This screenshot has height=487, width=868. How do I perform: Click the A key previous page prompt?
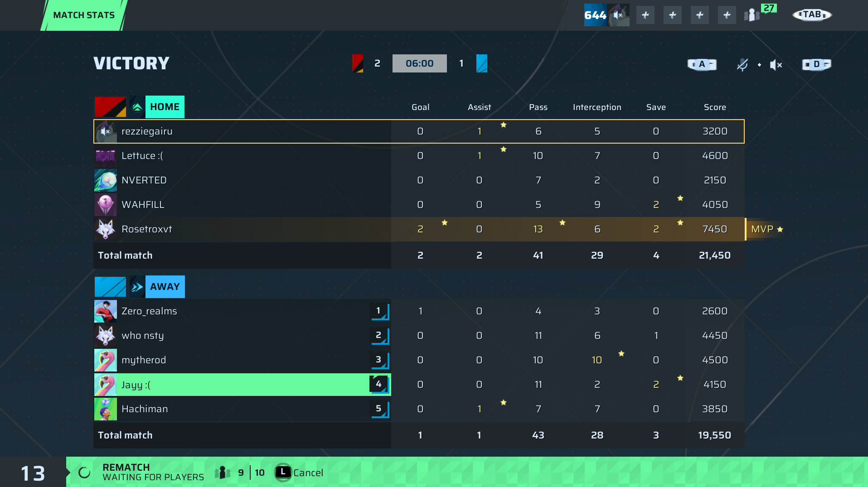[x=702, y=64]
